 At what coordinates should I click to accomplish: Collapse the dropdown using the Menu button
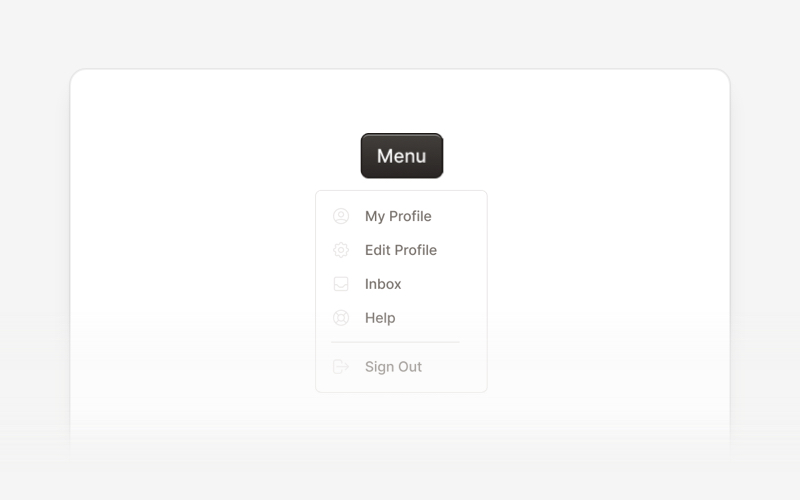pyautogui.click(x=402, y=156)
